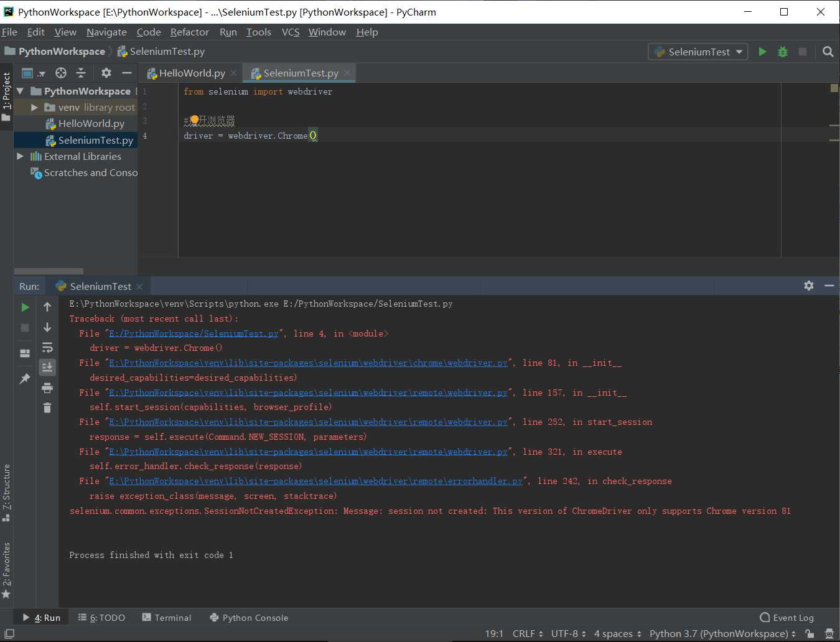Open Run panel settings gear
840x642 pixels.
tap(809, 286)
